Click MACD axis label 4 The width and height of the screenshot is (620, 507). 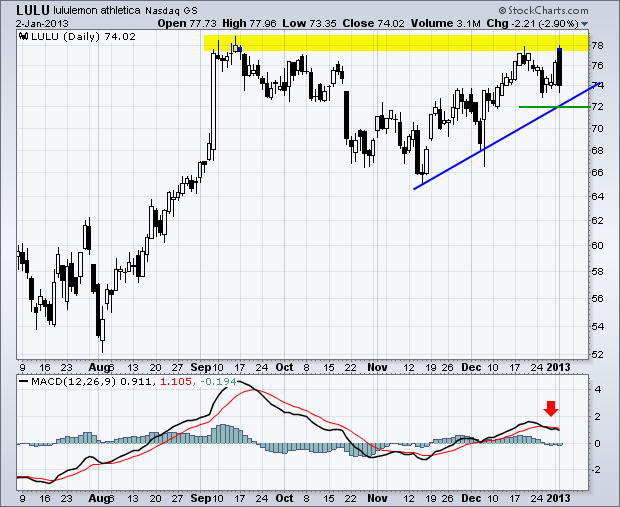point(598,390)
